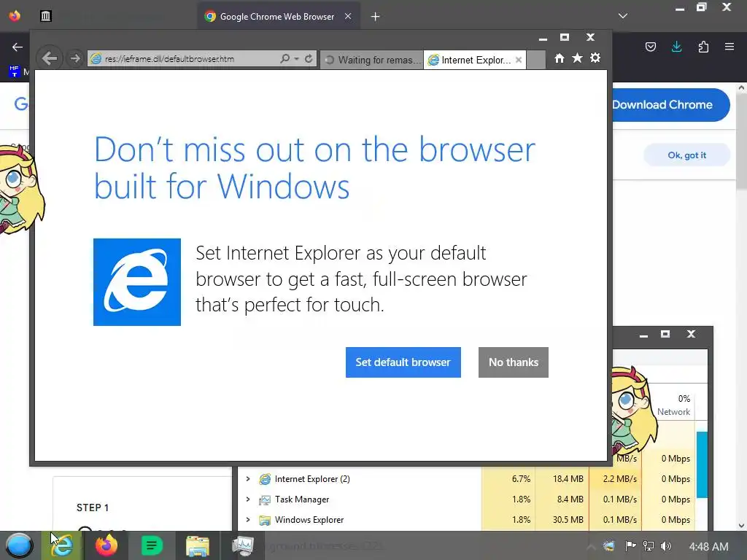Go forward in Internet Explorer
The width and height of the screenshot is (747, 560).
coord(75,58)
